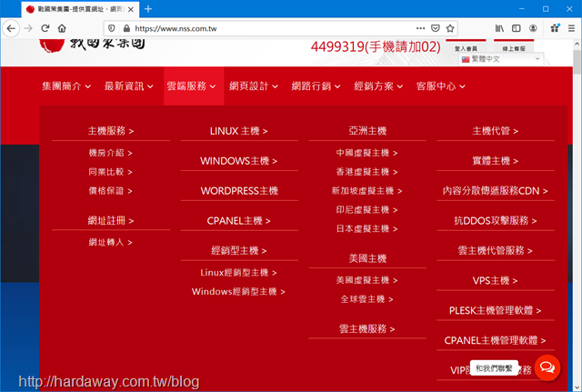Open CPANEL主機管理軟體 link
582x392 pixels.
(x=495, y=340)
